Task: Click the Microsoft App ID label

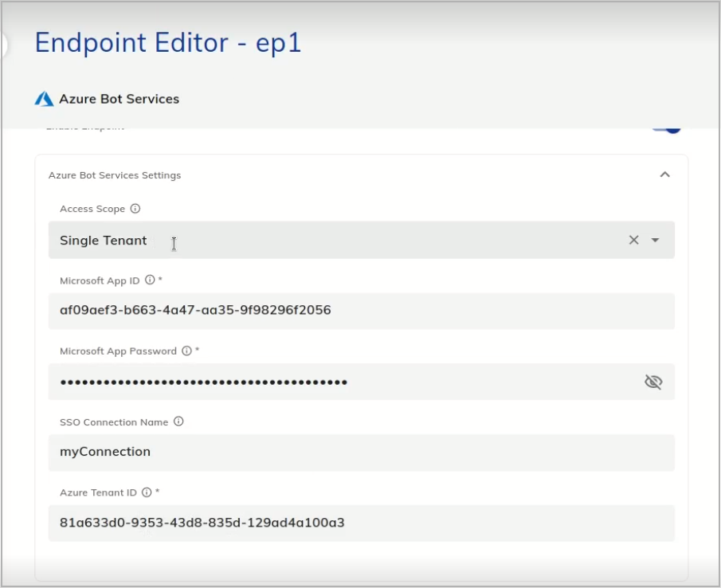Action: [100, 280]
